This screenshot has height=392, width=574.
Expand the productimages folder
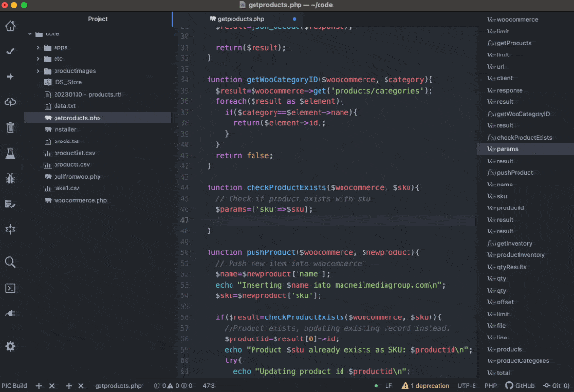tap(38, 71)
